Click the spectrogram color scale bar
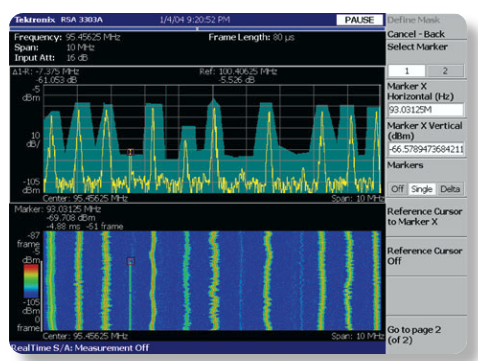Screen dimensions: 478x361 click(31, 281)
